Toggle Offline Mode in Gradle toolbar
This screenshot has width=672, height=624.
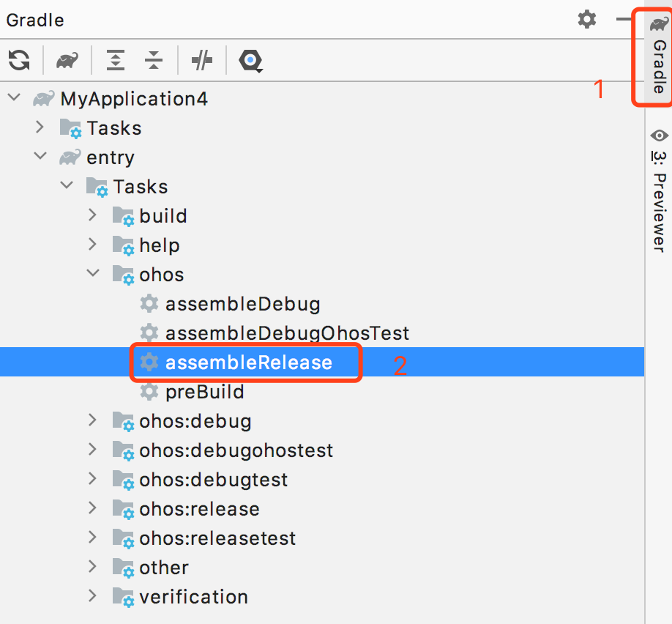pyautogui.click(x=201, y=60)
